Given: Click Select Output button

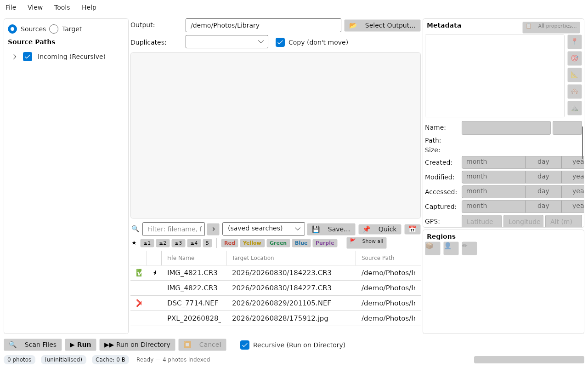Looking at the screenshot, I should (x=382, y=25).
